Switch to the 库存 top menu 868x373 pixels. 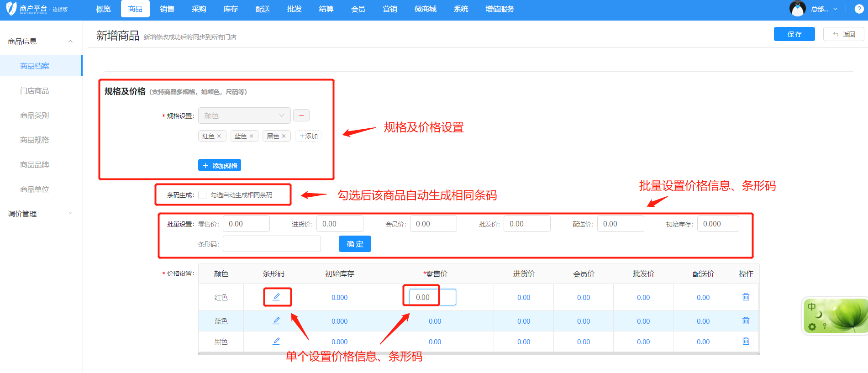click(231, 9)
